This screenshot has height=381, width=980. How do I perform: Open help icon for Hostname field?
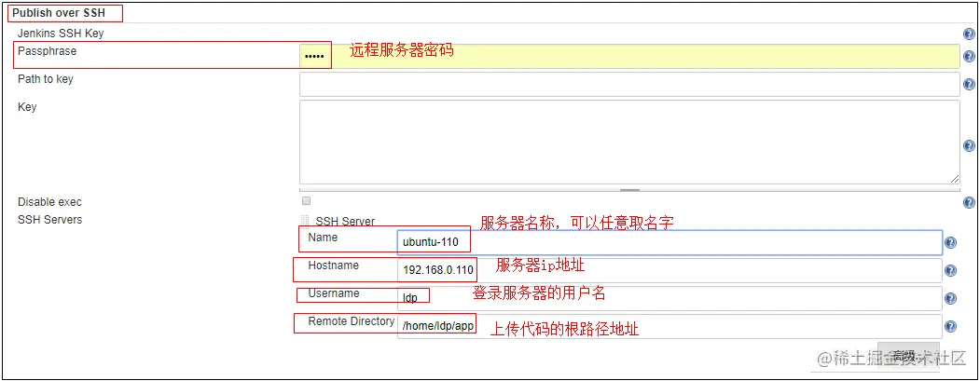coord(950,270)
